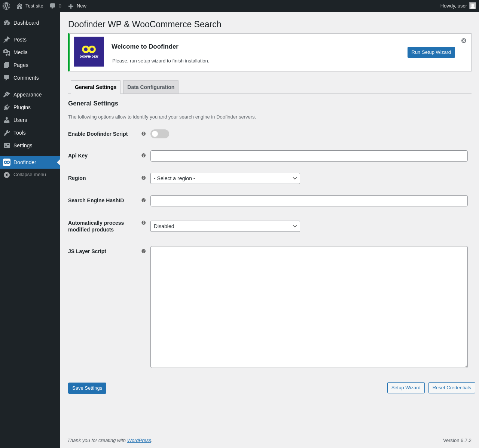Click the help icon beside Api Key
This screenshot has height=448, width=479.
pyautogui.click(x=143, y=156)
